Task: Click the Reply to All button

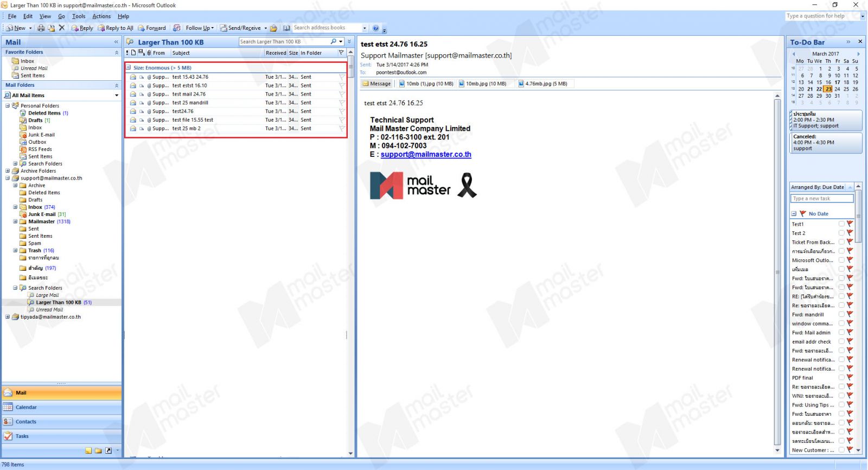Action: (116, 28)
